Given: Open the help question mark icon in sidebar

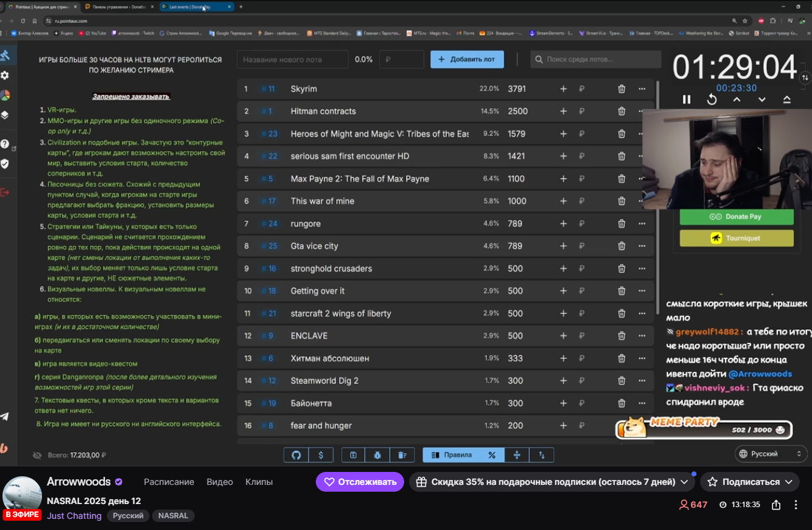Looking at the screenshot, I should click(4, 144).
